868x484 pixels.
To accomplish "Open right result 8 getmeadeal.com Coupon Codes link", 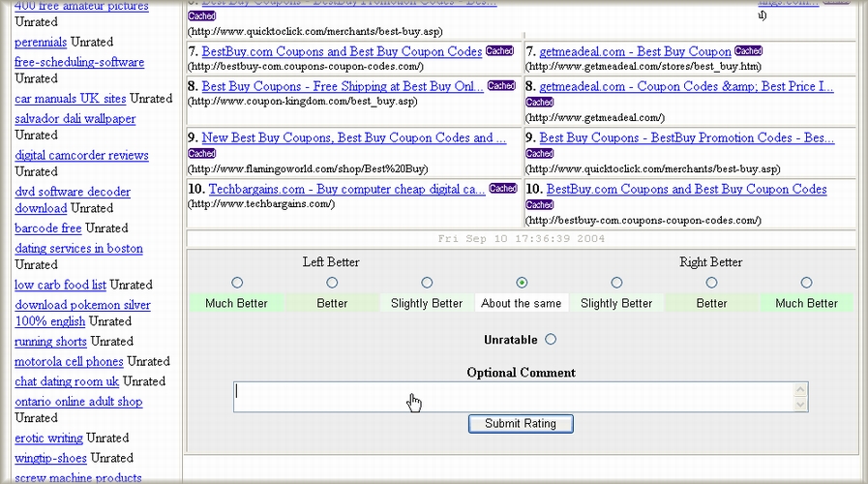I will coord(686,86).
